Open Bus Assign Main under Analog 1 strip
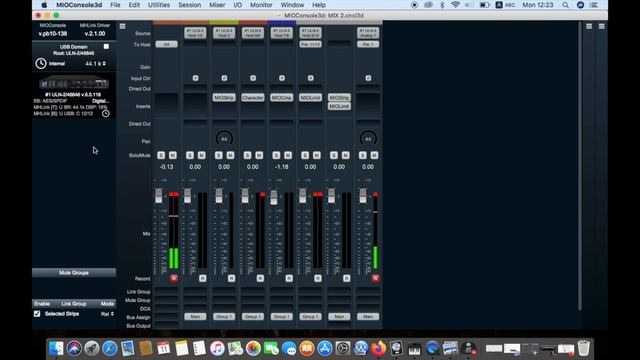The width and height of the screenshot is (640, 360). (x=368, y=317)
